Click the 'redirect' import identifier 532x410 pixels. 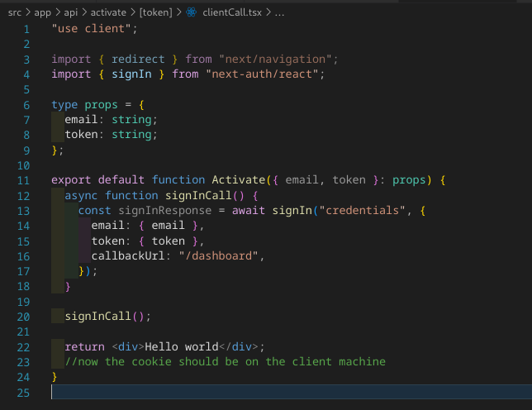point(138,59)
